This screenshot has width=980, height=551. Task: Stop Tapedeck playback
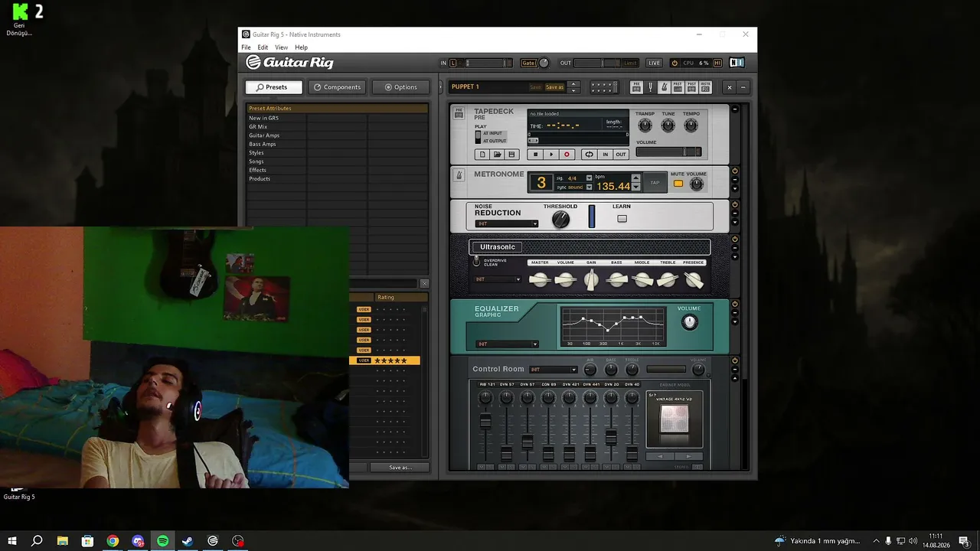point(536,155)
